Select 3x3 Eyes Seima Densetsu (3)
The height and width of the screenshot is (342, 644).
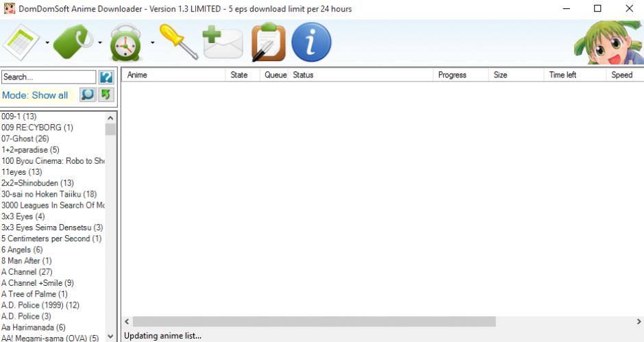pyautogui.click(x=53, y=228)
